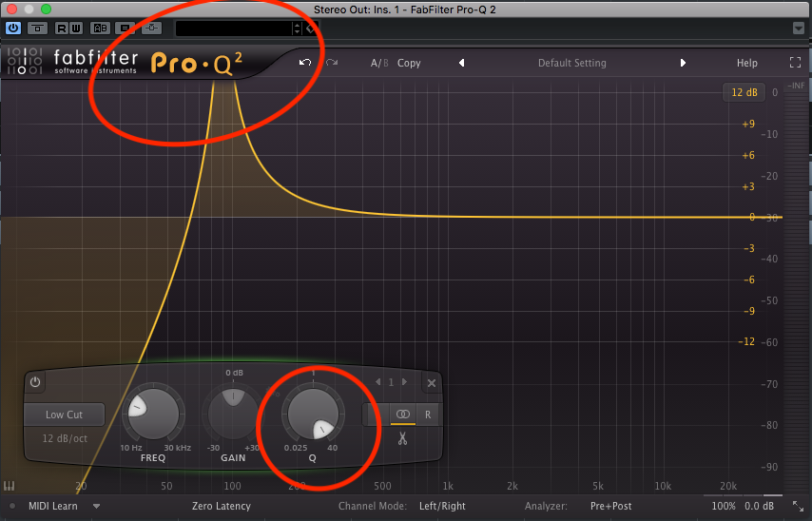The width and height of the screenshot is (812, 521).
Task: Open the Zero Latency processing mode menu
Action: click(x=222, y=506)
